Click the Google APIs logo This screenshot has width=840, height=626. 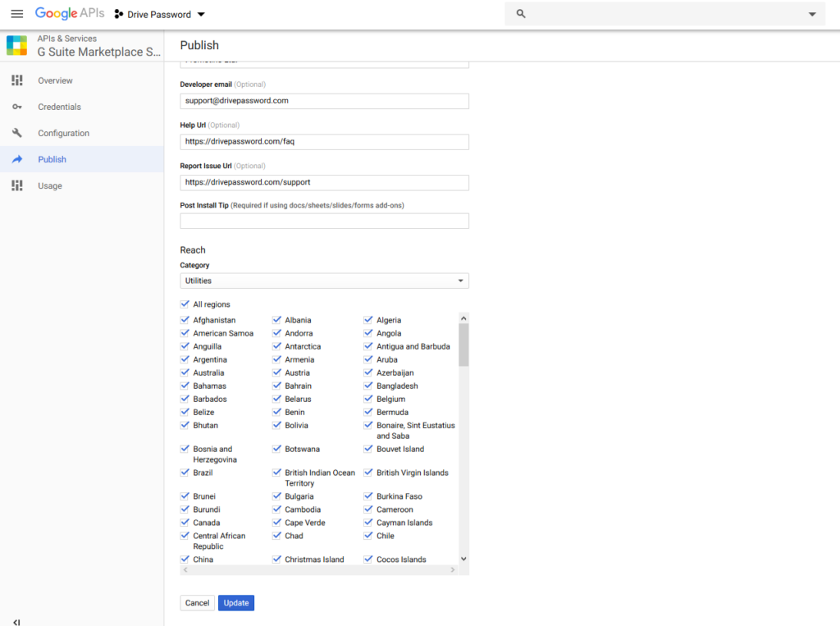tap(70, 13)
